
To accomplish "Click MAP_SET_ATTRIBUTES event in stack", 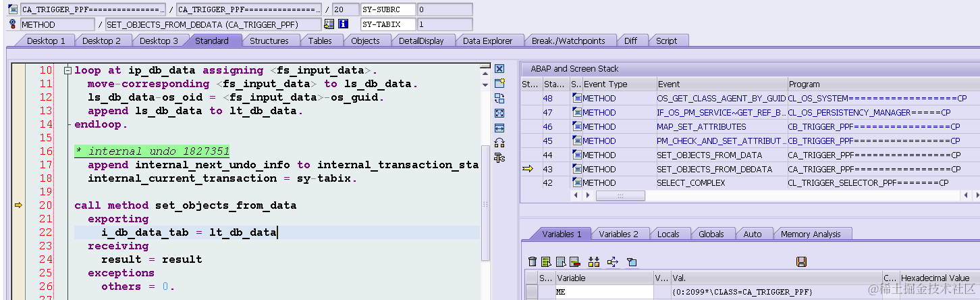I will click(x=722, y=126).
